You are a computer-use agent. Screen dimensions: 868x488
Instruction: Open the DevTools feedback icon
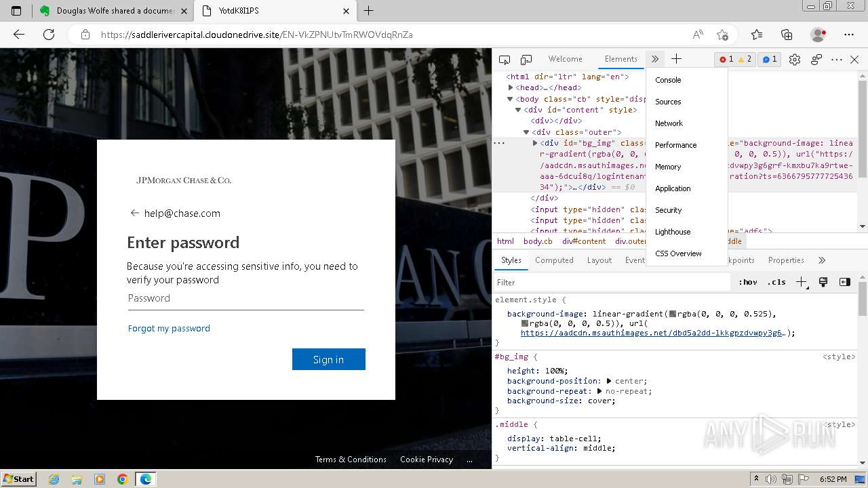816,59
